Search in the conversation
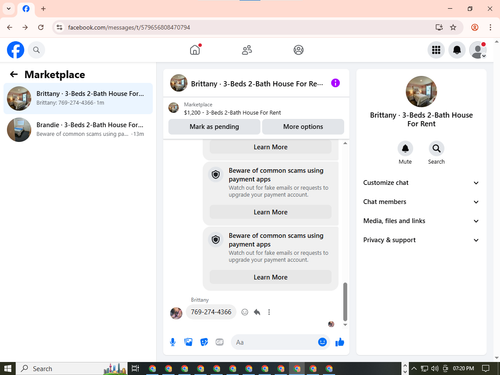 point(436,149)
